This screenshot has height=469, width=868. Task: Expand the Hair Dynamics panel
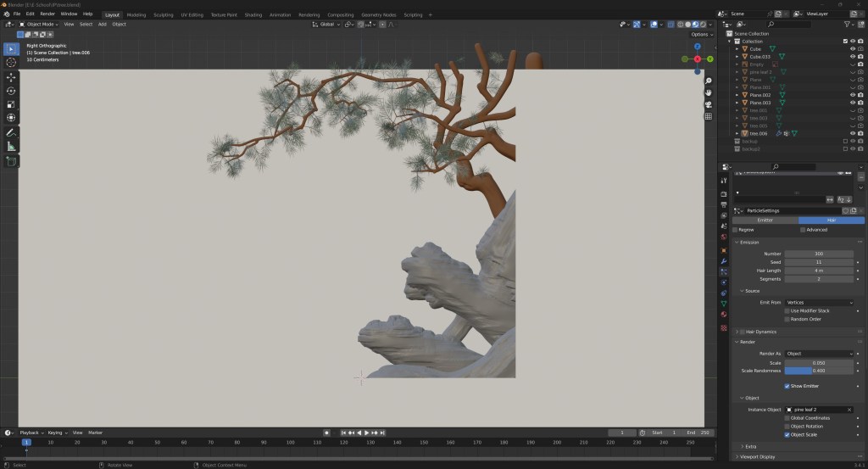[759, 332]
